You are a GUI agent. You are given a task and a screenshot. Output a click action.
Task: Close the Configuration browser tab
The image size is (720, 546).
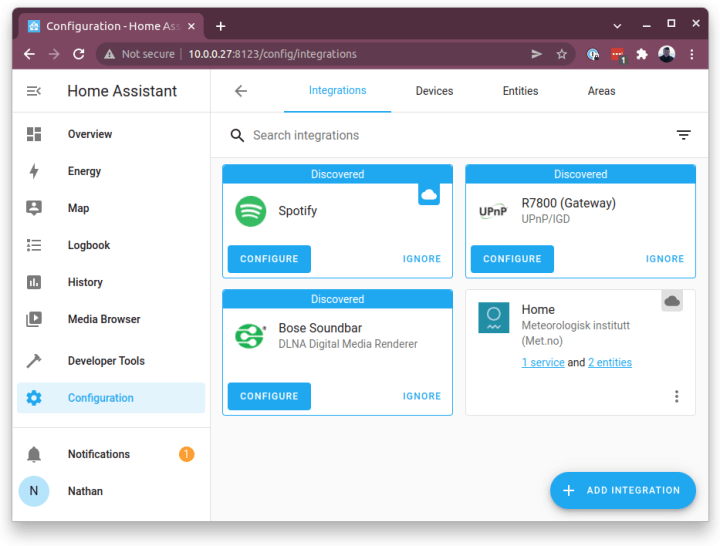(x=191, y=26)
